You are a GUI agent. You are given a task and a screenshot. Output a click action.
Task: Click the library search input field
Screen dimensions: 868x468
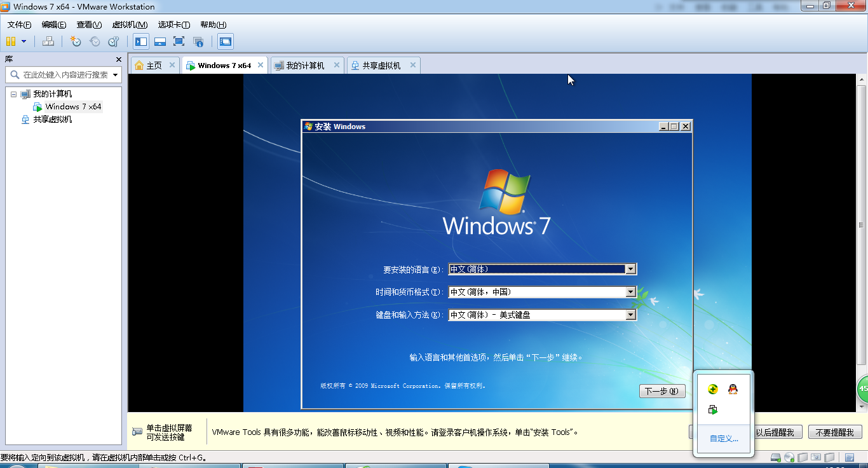(64, 74)
